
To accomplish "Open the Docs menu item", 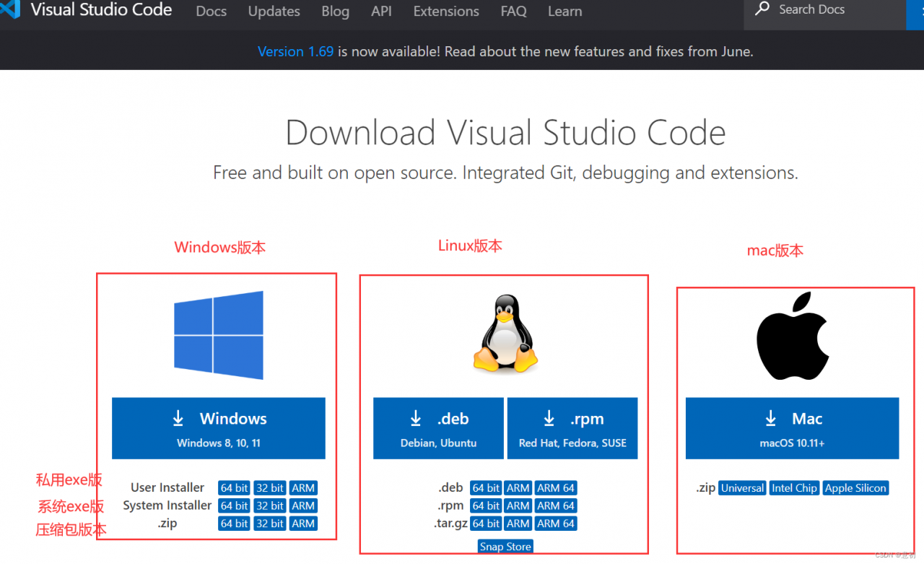I will [212, 12].
